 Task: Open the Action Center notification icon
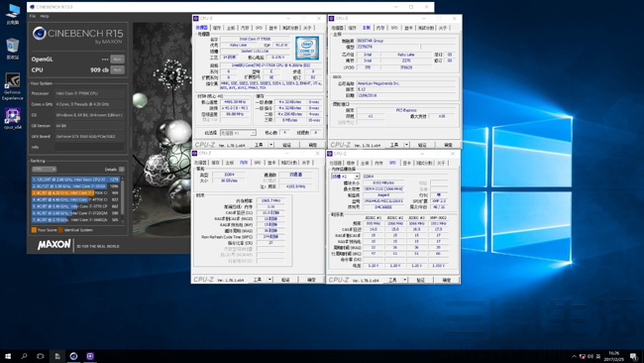634,356
